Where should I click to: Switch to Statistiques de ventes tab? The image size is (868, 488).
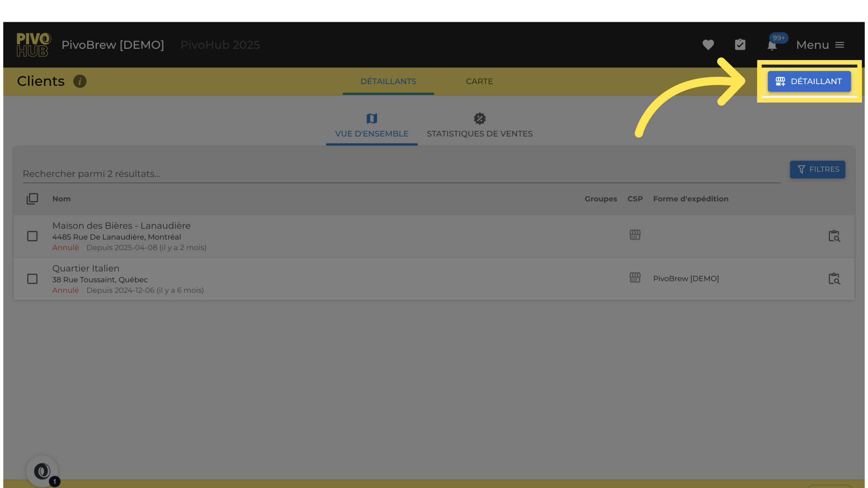pos(479,126)
